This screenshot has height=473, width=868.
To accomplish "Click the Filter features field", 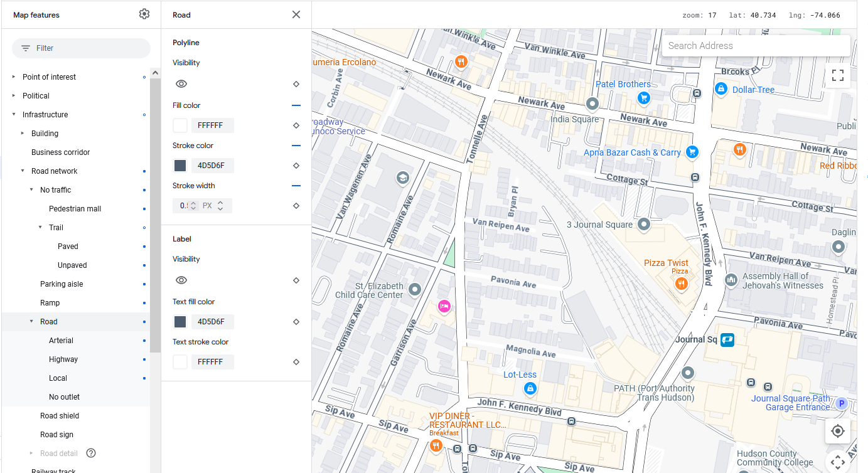I will (82, 48).
